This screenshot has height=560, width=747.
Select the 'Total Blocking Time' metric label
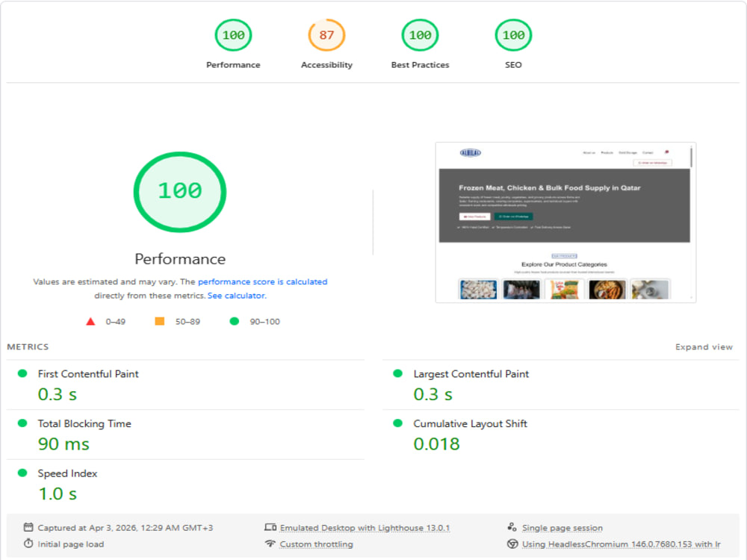(84, 423)
